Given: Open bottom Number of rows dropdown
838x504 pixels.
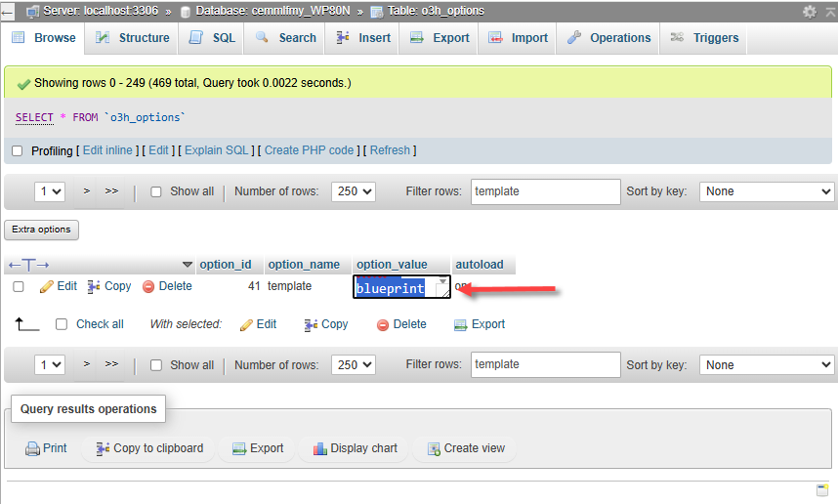Looking at the screenshot, I should pyautogui.click(x=354, y=365).
